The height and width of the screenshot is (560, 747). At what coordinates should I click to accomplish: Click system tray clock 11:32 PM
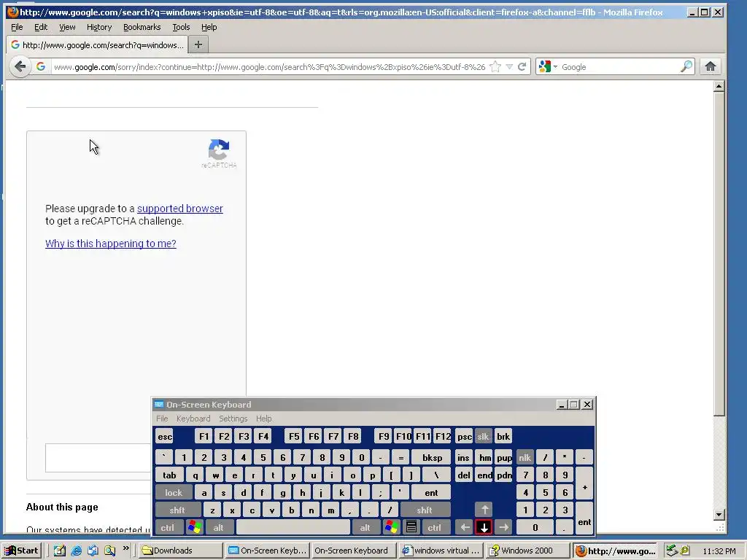click(719, 551)
